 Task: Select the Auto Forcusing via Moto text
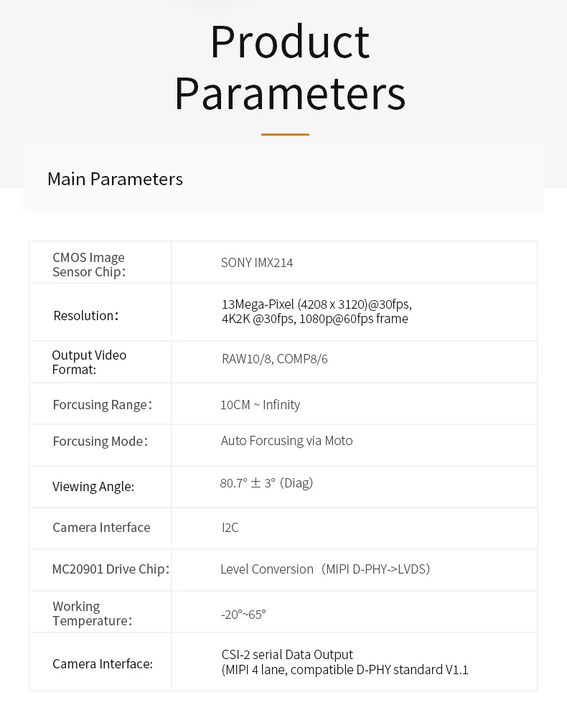click(x=286, y=441)
